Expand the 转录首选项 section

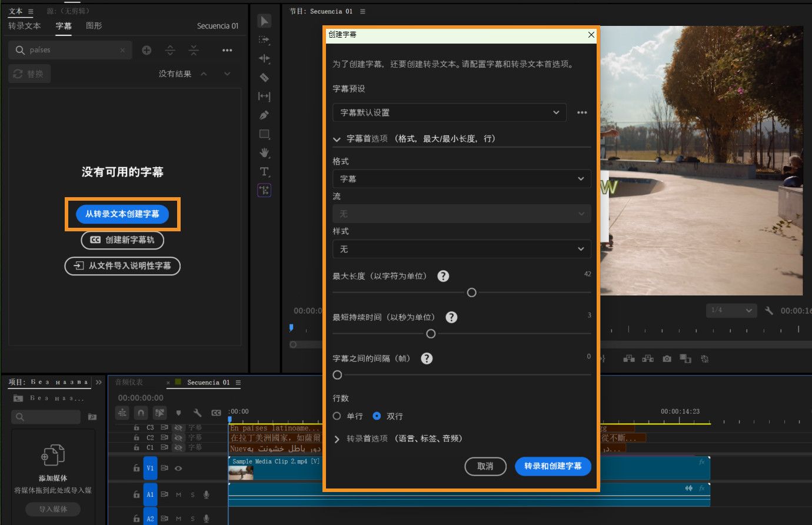(x=337, y=438)
